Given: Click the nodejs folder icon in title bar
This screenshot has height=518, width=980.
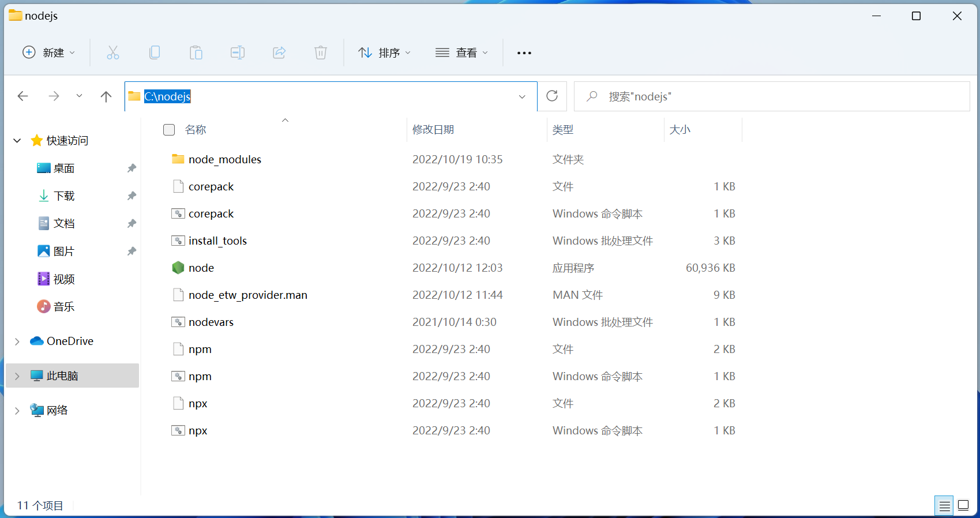Looking at the screenshot, I should pyautogui.click(x=15, y=16).
